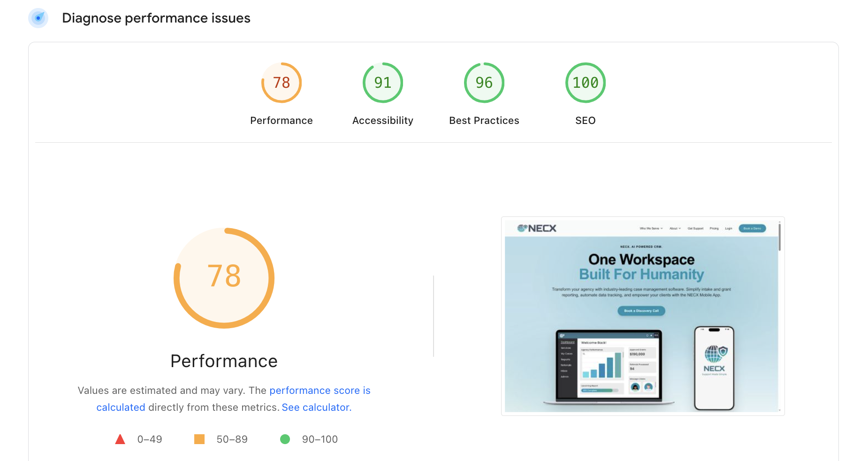Viewport: 868px width, 461px height.
Task: Click the large 'Performance' title text
Action: coord(224,361)
